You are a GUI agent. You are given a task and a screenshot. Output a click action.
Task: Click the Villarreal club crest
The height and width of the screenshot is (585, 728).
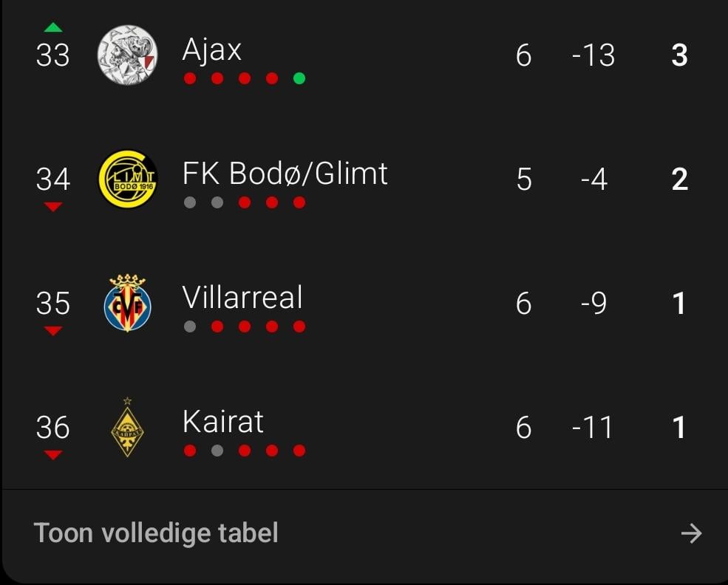click(x=128, y=304)
